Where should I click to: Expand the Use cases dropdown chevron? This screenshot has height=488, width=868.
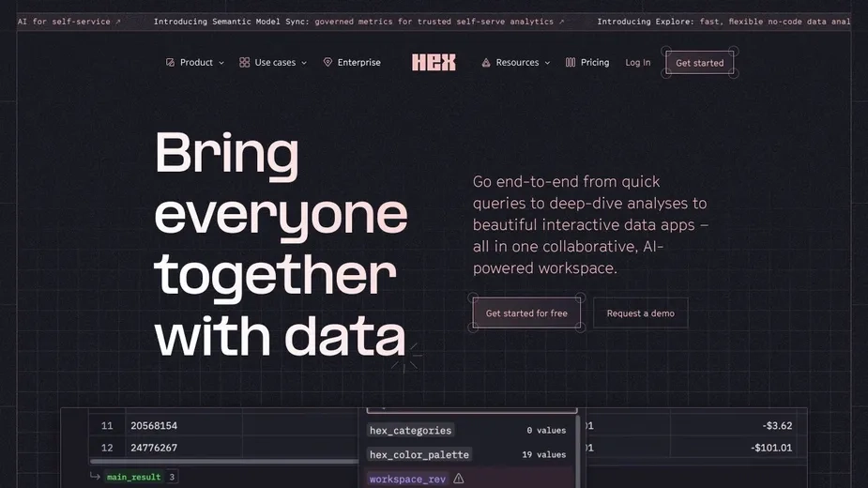click(x=304, y=63)
